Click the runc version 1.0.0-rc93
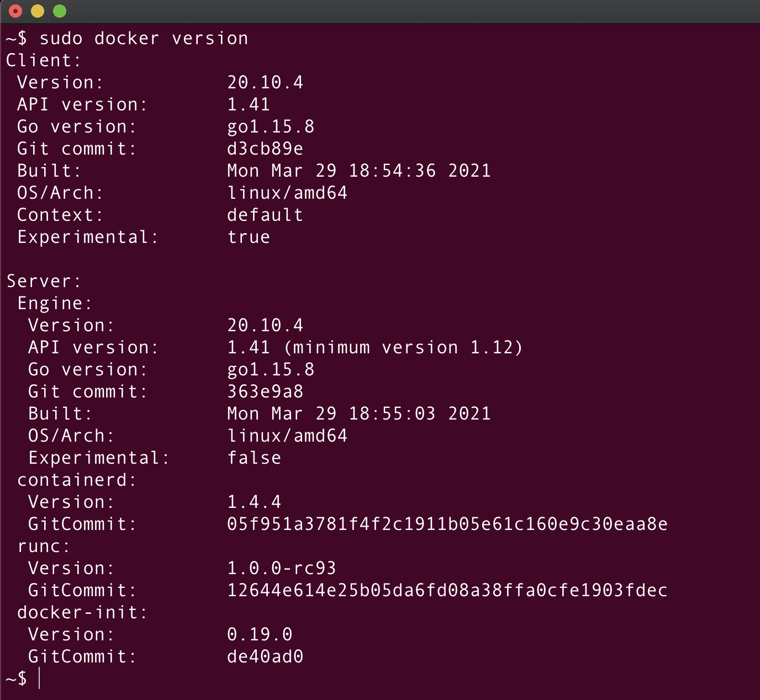760x700 pixels. click(x=282, y=568)
